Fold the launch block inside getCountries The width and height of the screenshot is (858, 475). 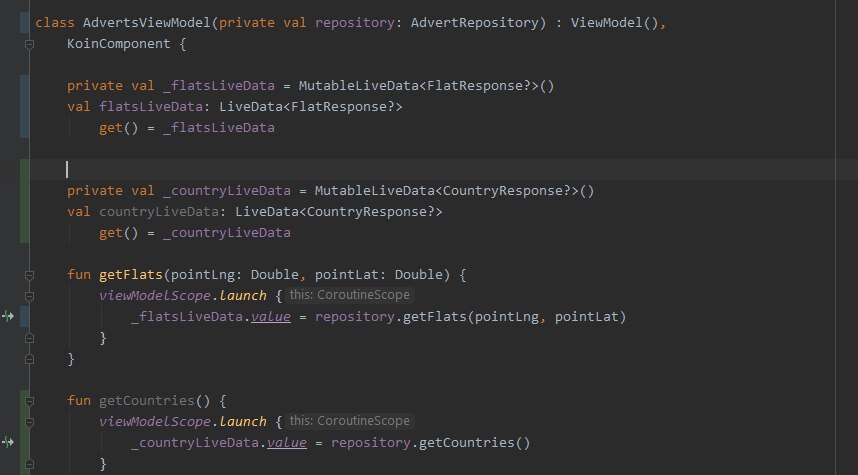(30, 422)
